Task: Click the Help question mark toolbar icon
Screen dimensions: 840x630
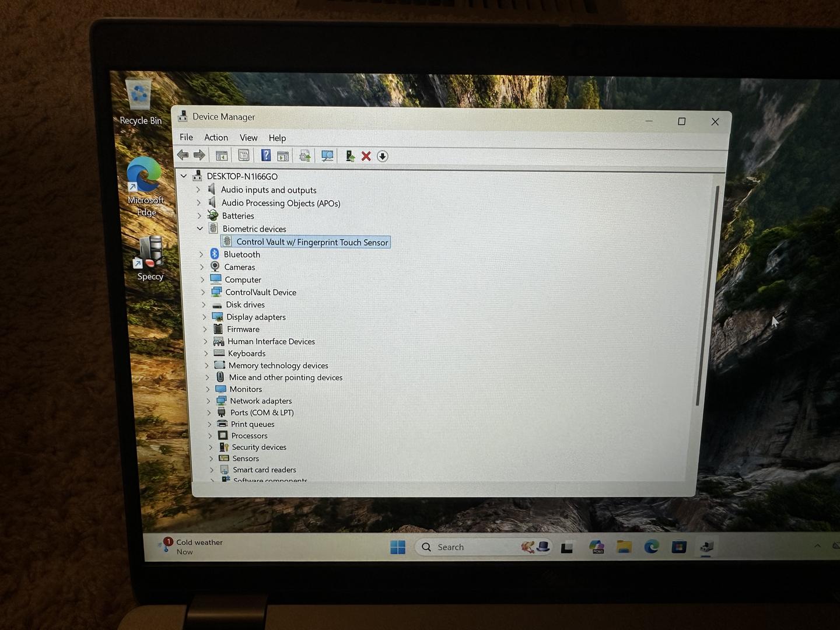Action: [265, 156]
